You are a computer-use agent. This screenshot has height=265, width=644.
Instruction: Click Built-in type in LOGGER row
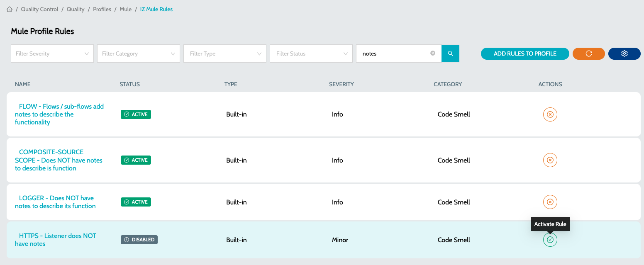(237, 202)
